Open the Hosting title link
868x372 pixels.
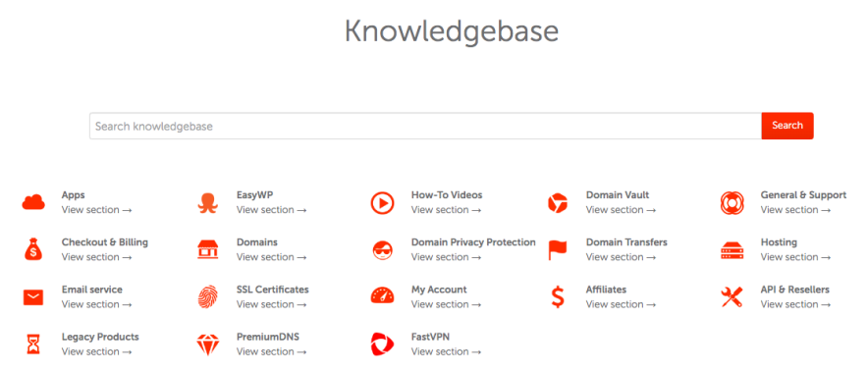coord(779,242)
